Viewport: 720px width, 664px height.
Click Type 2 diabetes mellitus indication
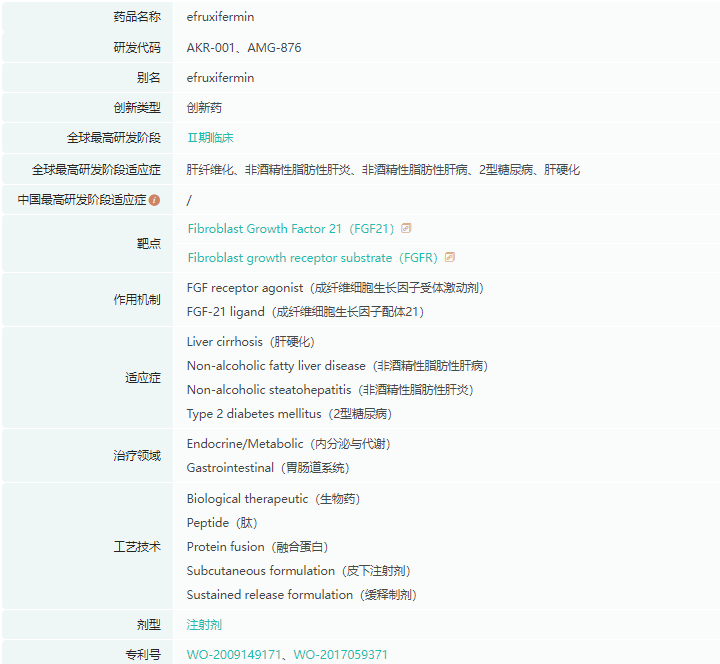(289, 414)
